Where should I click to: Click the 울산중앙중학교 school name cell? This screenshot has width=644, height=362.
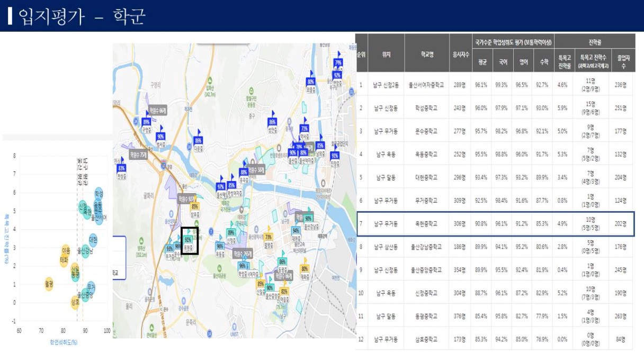[426, 270]
